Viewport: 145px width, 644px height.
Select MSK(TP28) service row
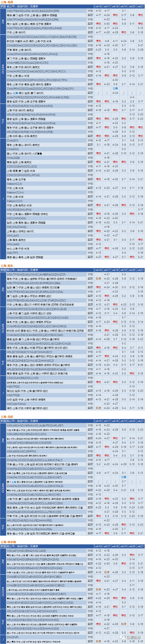coord(46,395)
